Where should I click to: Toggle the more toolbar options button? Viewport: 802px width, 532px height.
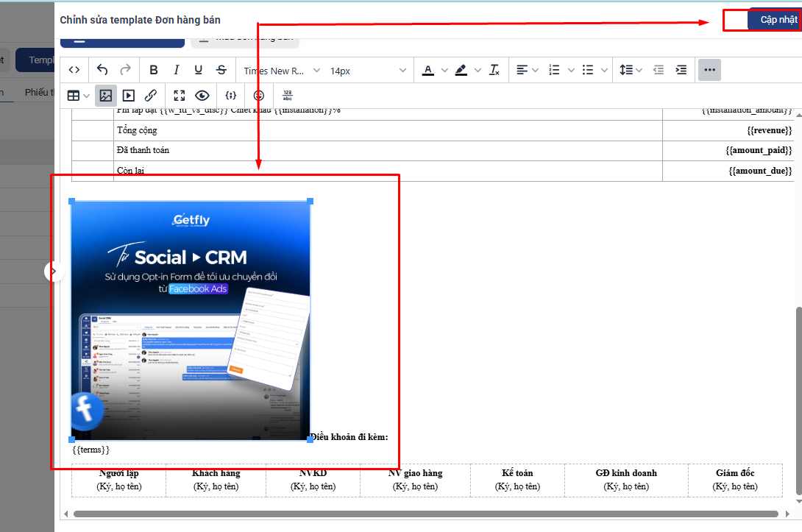709,70
